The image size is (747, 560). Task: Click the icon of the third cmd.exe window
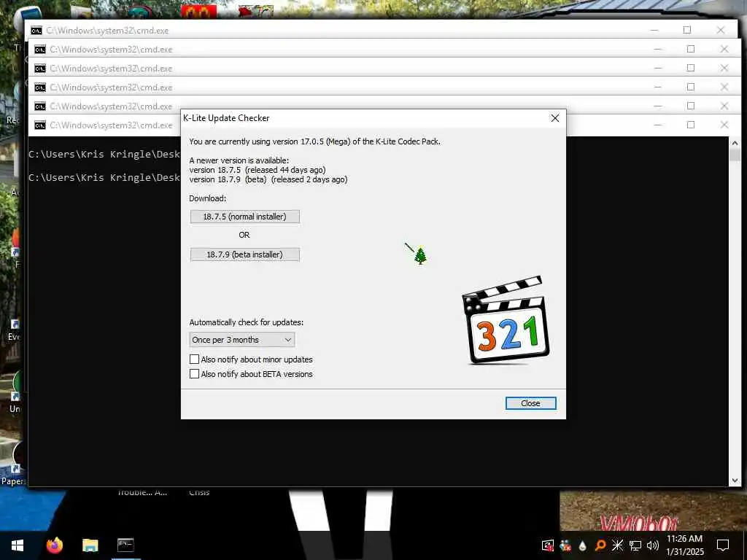(40, 69)
